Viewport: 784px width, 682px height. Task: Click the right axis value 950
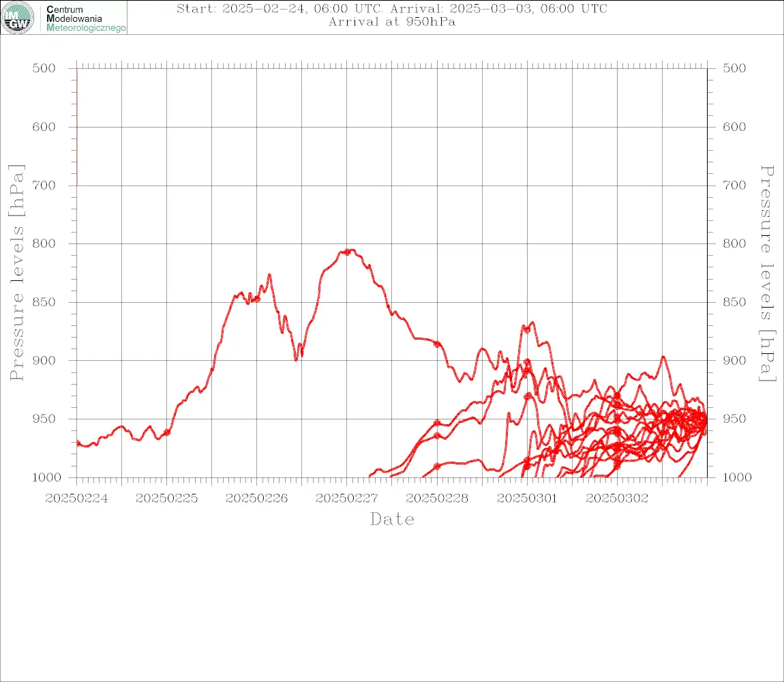coord(734,419)
